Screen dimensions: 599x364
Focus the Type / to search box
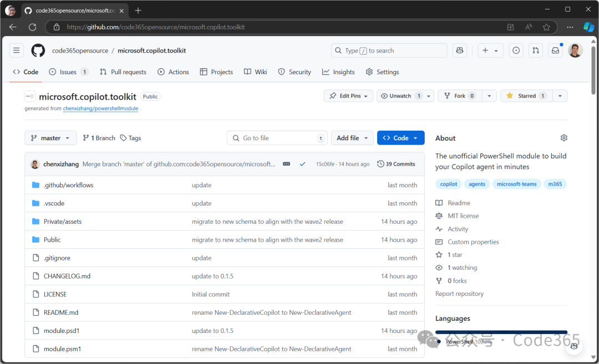click(x=389, y=50)
